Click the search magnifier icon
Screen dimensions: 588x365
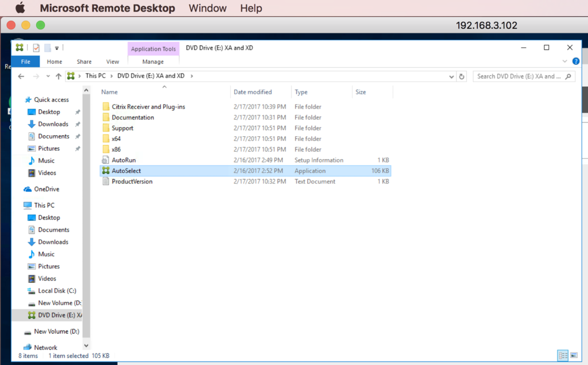[568, 76]
